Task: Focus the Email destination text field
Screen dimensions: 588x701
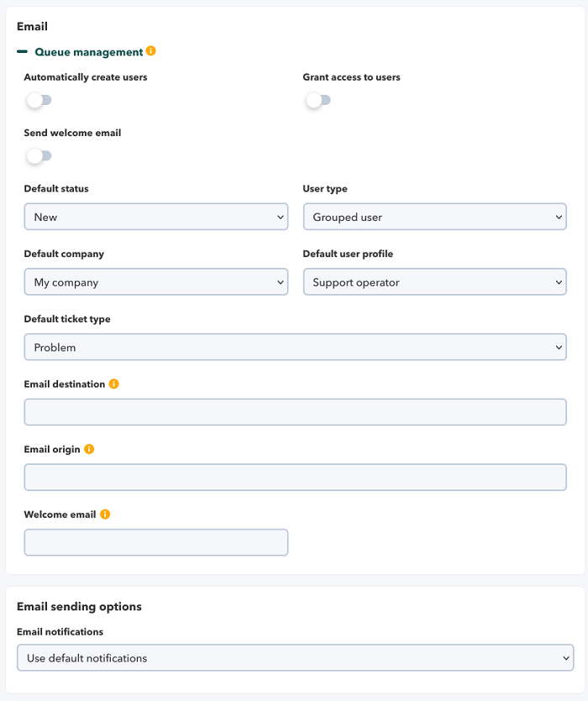Action: [x=295, y=412]
